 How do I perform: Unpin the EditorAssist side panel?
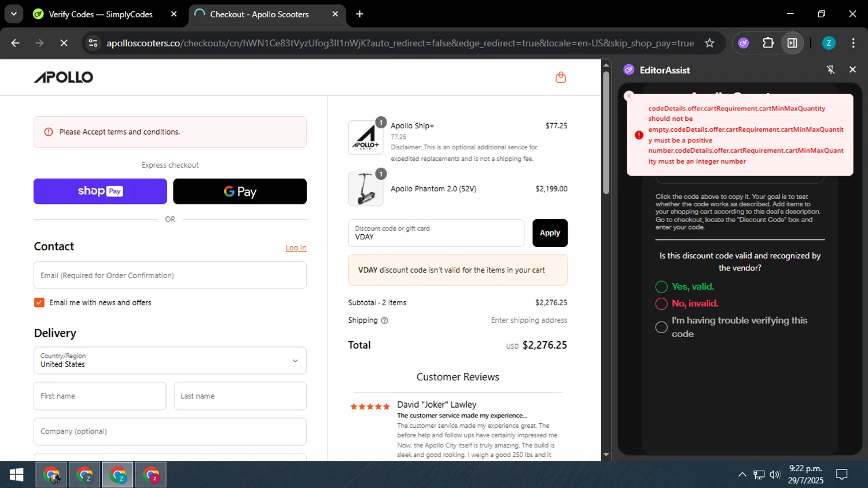(830, 69)
